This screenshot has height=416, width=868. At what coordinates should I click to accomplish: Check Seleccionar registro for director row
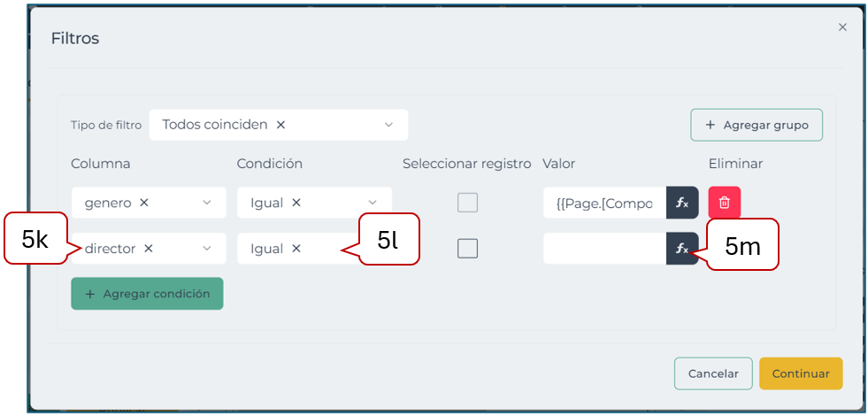click(467, 249)
